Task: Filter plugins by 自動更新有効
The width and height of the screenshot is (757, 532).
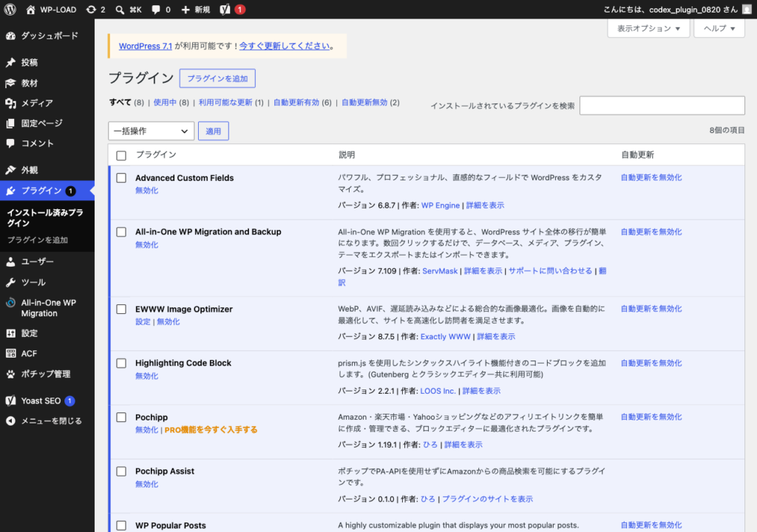Action: tap(296, 103)
